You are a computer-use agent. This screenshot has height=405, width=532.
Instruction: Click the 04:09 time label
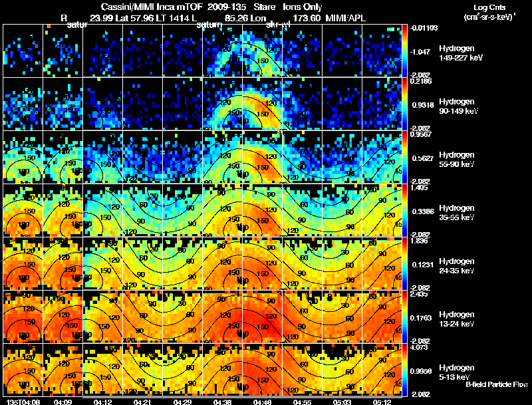pyautogui.click(x=63, y=402)
